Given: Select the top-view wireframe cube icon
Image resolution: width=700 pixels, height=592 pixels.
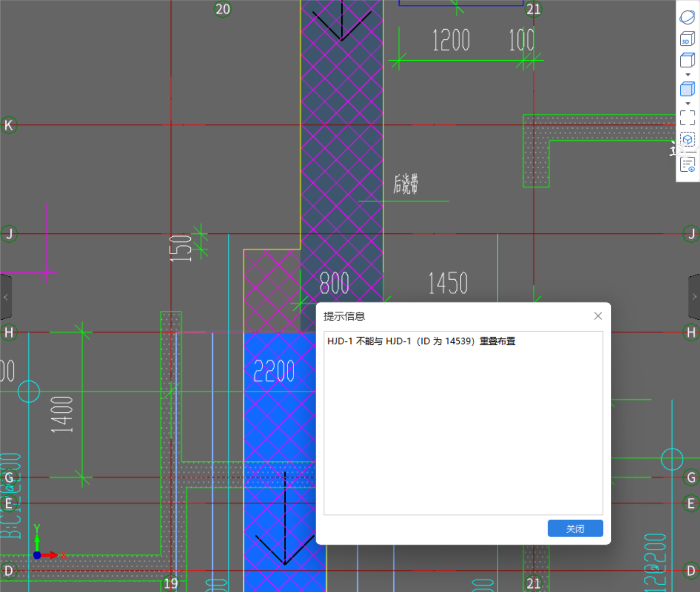Looking at the screenshot, I should (x=687, y=60).
